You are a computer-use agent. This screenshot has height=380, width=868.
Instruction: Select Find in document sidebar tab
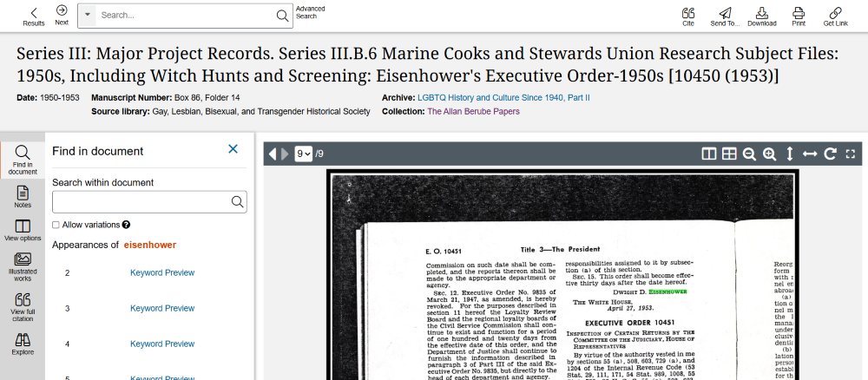coord(23,161)
